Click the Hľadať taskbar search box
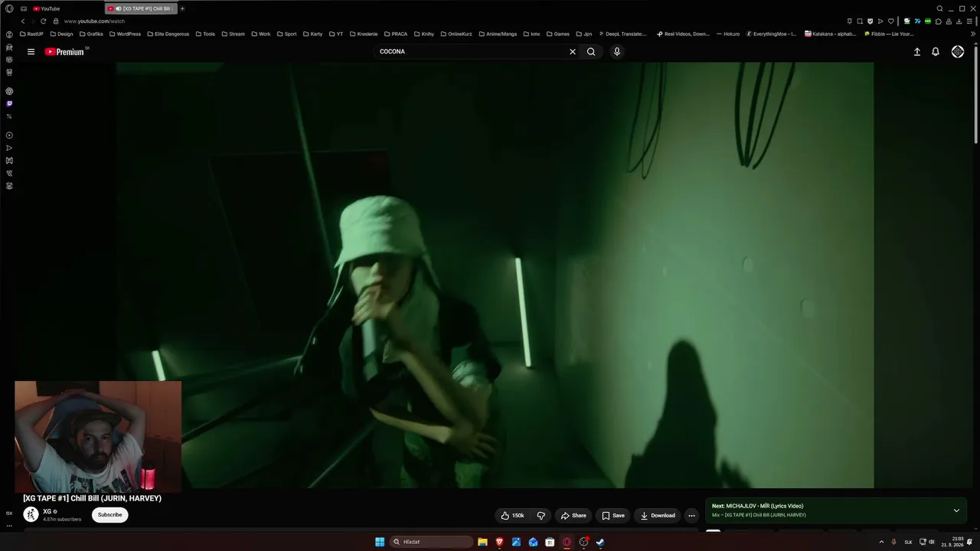Image resolution: width=980 pixels, height=551 pixels. tap(432, 542)
